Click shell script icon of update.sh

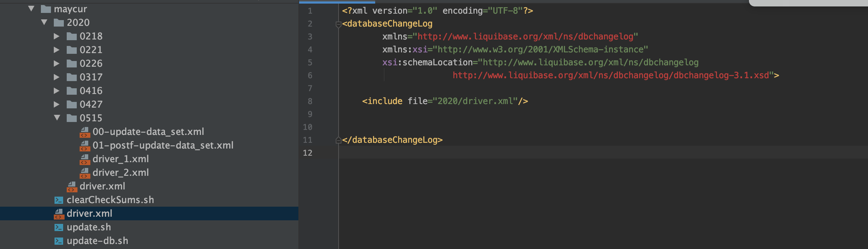pyautogui.click(x=59, y=227)
